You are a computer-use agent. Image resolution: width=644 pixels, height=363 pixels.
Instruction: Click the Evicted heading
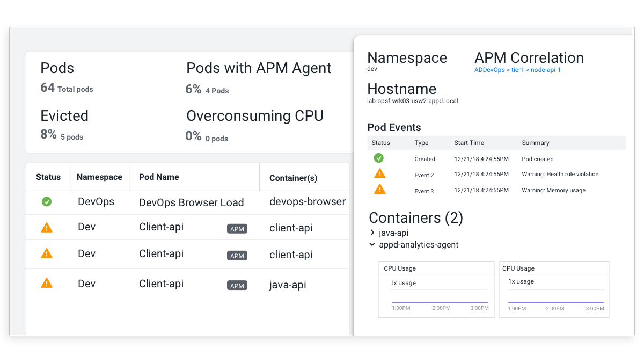point(64,115)
